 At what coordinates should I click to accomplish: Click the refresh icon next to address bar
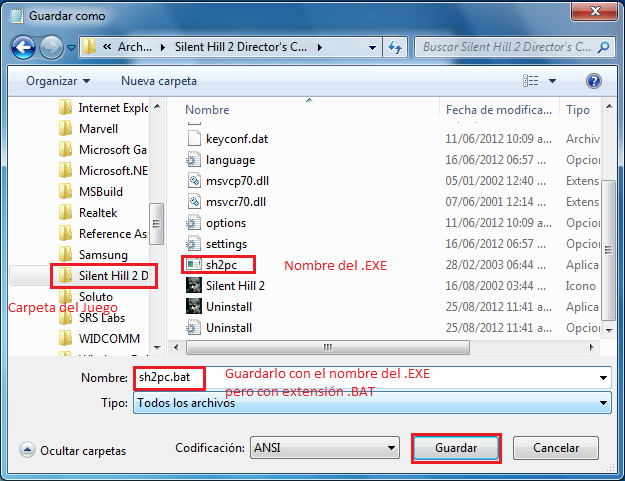(395, 47)
